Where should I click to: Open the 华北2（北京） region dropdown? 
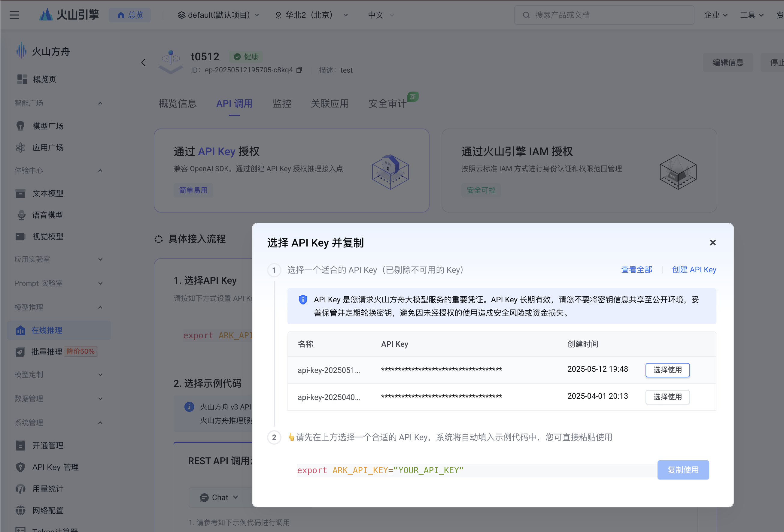311,15
